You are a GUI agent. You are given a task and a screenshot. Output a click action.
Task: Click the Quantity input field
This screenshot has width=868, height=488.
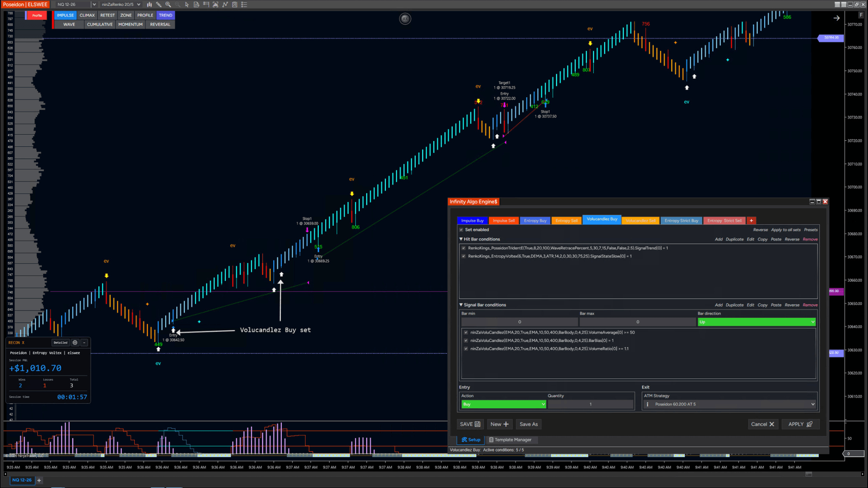point(590,404)
